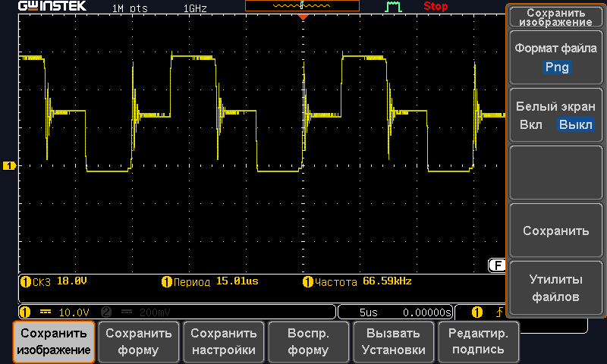Image resolution: width=607 pixels, height=364 pixels.
Task: Click the orange trigger position marker
Action: [303, 17]
